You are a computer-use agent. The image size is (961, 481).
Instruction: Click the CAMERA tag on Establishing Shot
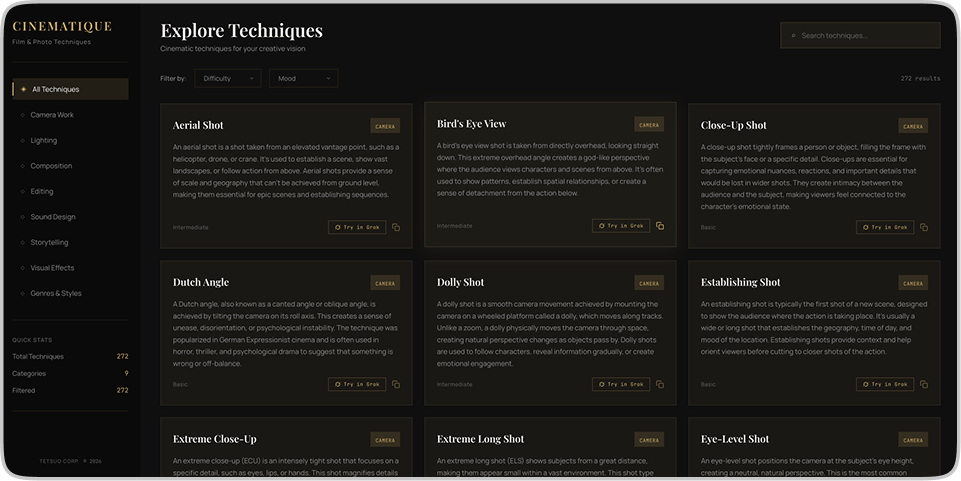(x=913, y=283)
